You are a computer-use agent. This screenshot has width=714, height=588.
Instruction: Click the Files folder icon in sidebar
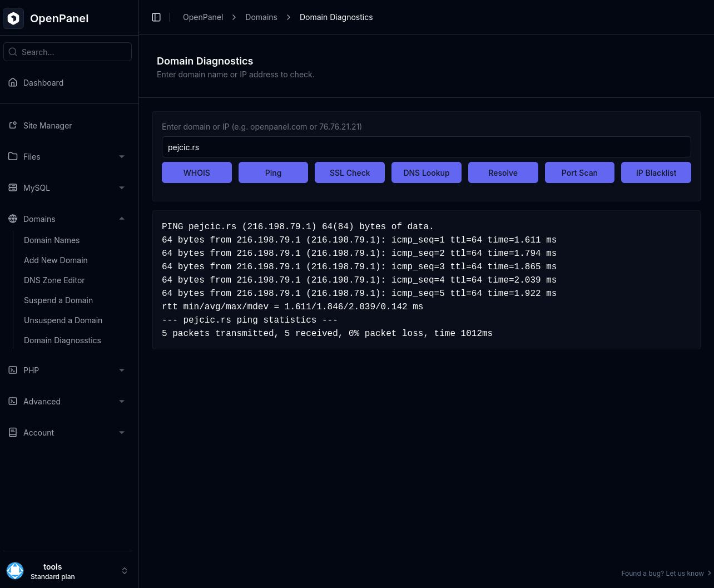click(x=12, y=156)
